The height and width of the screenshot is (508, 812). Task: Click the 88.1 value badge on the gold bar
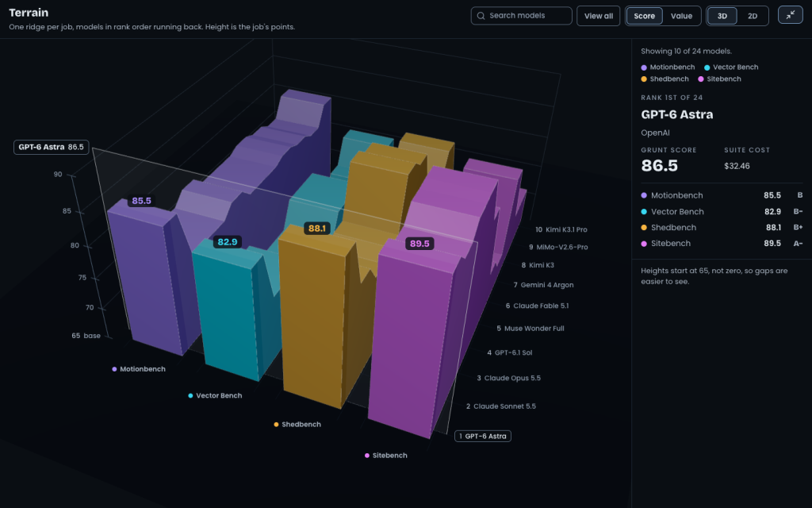pos(316,228)
